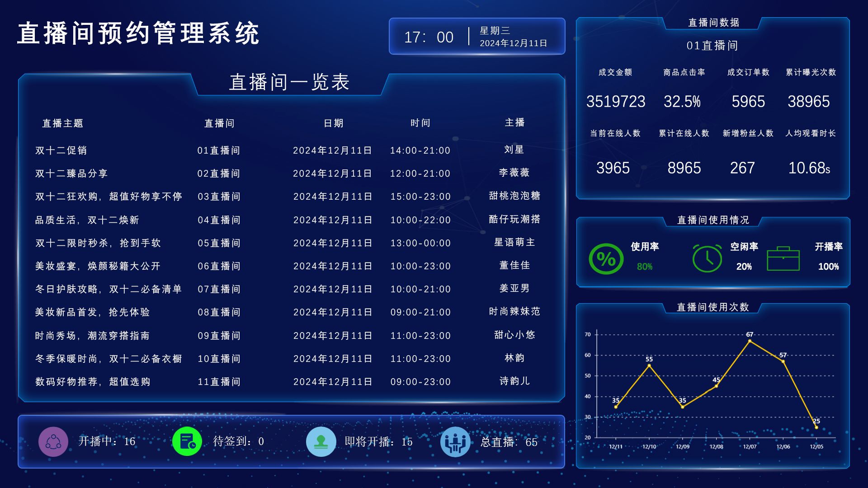Click the 直播间一览表 panel title
Image resolution: width=868 pixels, height=488 pixels.
tap(289, 82)
